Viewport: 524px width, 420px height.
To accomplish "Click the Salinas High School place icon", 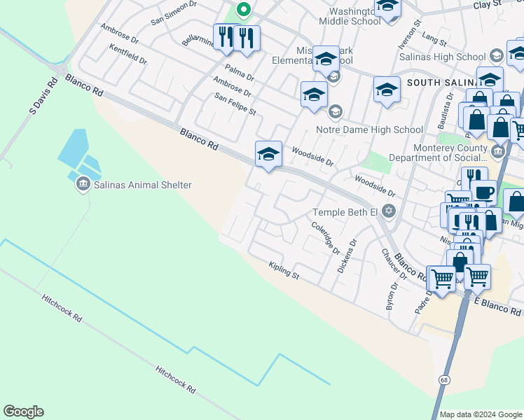I will 497,56.
